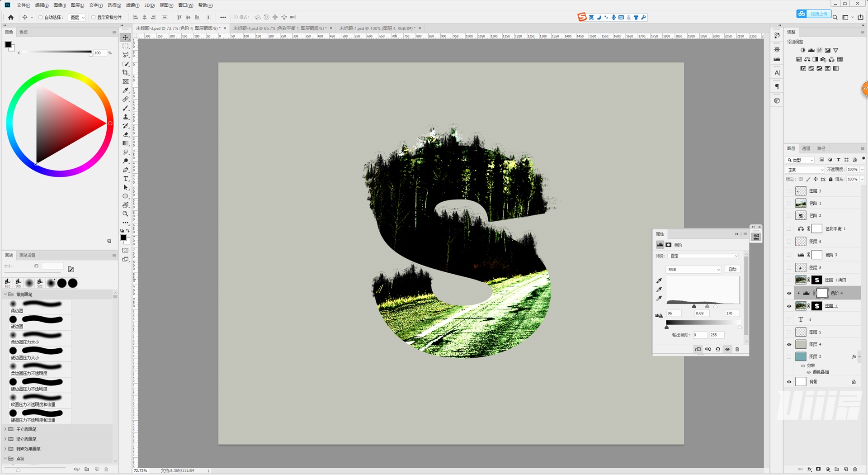Open the 文件(F) menu
The width and height of the screenshot is (868, 475).
[x=23, y=5]
